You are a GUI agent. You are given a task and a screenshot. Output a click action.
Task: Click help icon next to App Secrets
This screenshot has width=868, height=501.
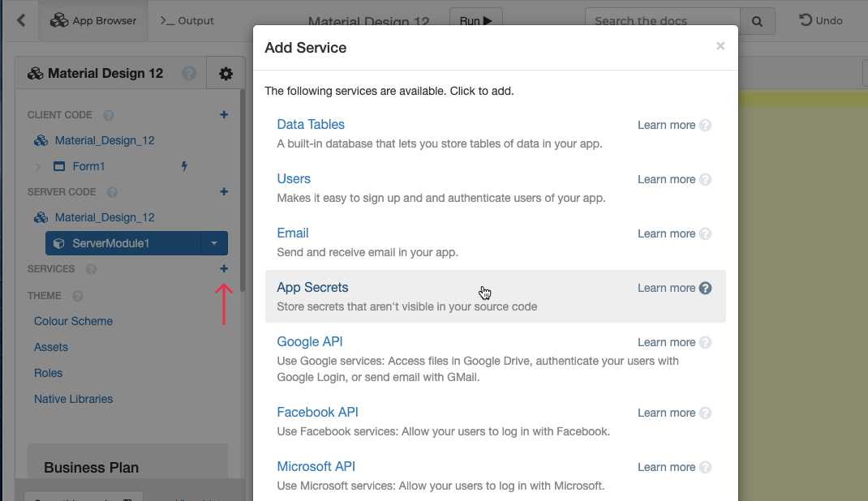pyautogui.click(x=705, y=288)
